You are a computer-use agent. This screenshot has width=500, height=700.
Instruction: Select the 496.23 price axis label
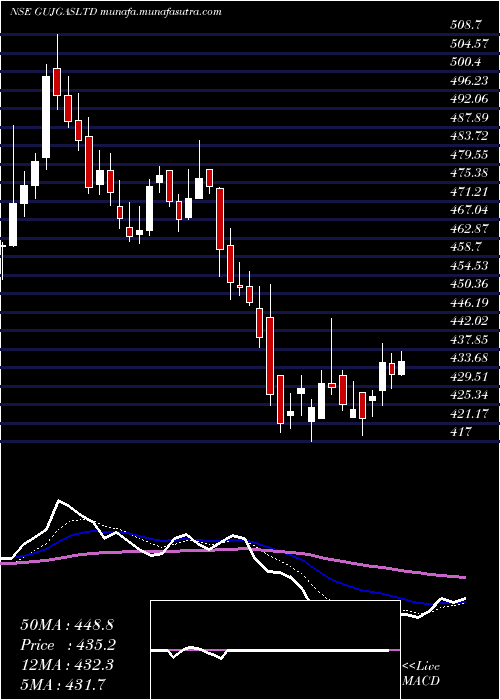[x=469, y=81]
